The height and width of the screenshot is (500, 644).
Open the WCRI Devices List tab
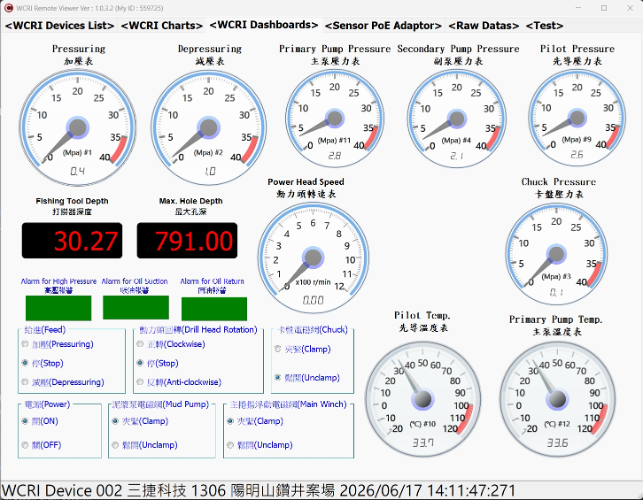(x=59, y=25)
